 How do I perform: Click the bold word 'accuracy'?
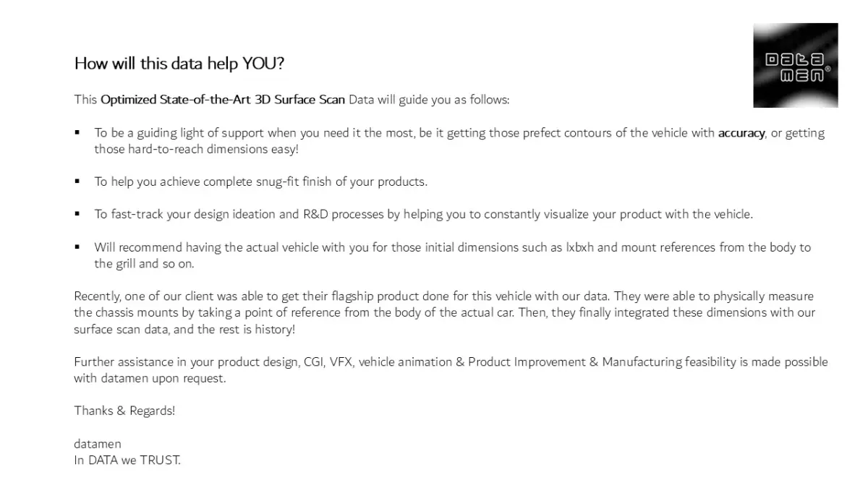[741, 133]
